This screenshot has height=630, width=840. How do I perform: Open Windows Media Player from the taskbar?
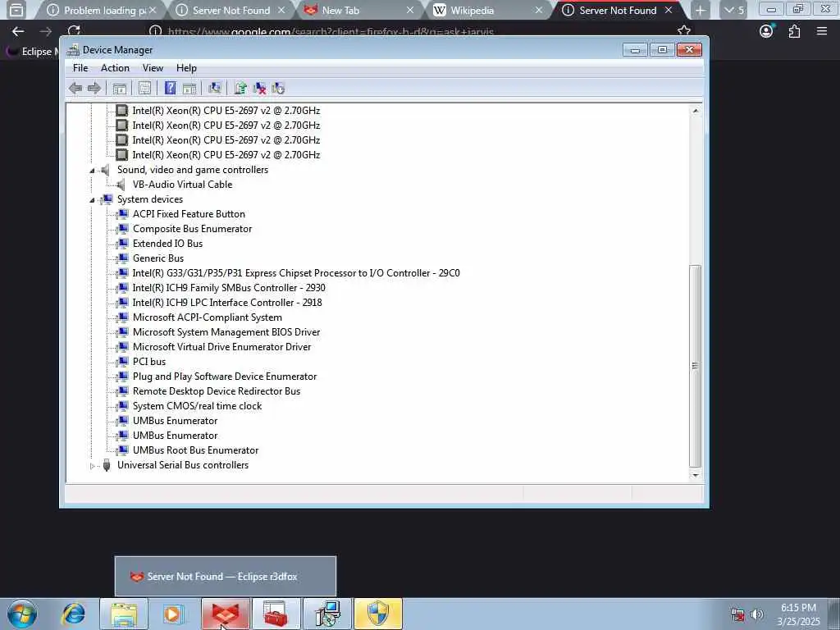(x=173, y=614)
